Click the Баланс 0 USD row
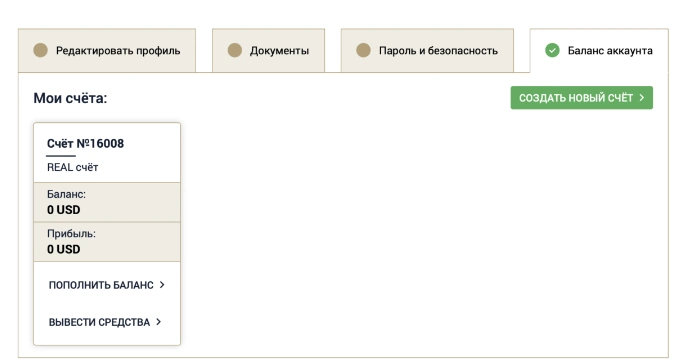The height and width of the screenshot is (363, 681). pos(107,202)
